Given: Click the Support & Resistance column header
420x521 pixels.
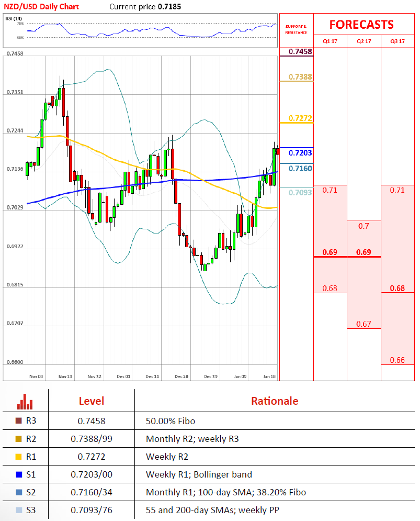Looking at the screenshot, I should point(296,29).
